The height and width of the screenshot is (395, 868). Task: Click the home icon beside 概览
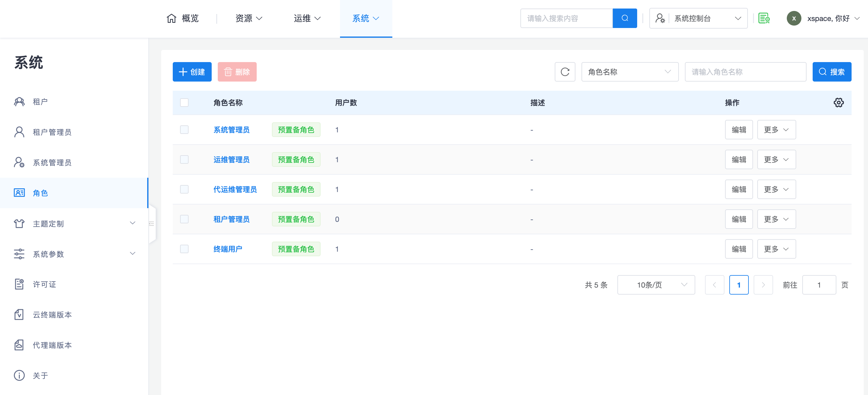172,18
